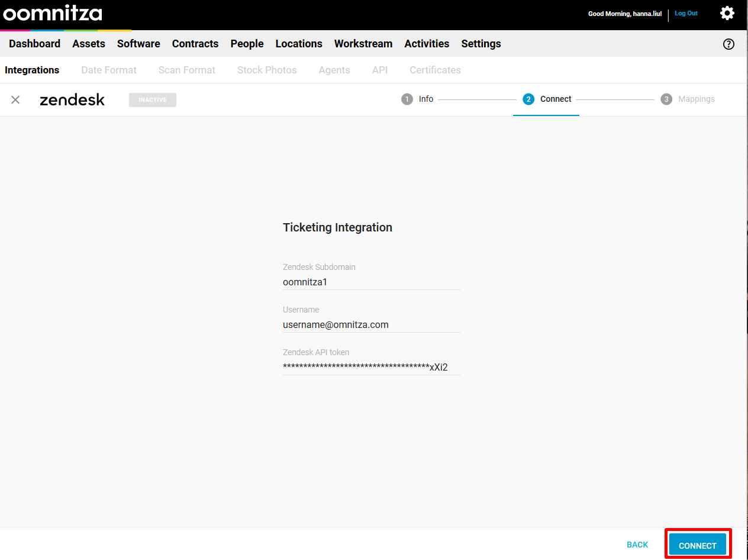Navigate to Workstream menu
Viewport: 748px width, 560px height.
click(363, 44)
